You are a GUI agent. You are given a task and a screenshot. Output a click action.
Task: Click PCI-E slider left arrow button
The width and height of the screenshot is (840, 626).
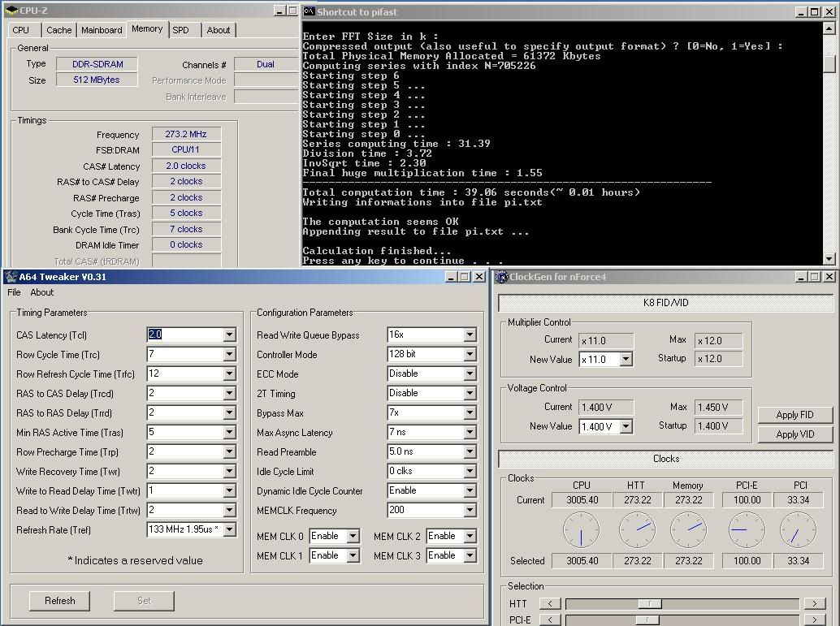pos(550,620)
